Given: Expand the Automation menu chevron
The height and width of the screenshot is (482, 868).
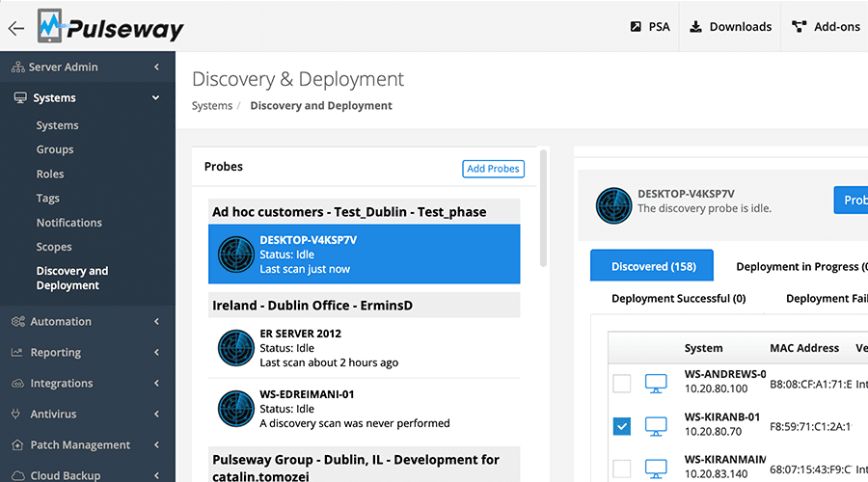Looking at the screenshot, I should click(x=156, y=322).
